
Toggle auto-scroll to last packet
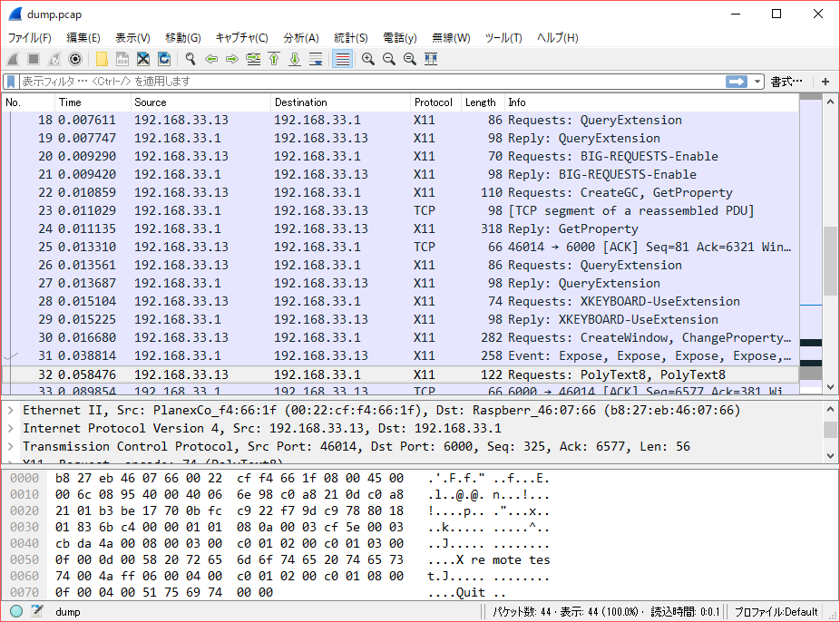click(x=316, y=59)
